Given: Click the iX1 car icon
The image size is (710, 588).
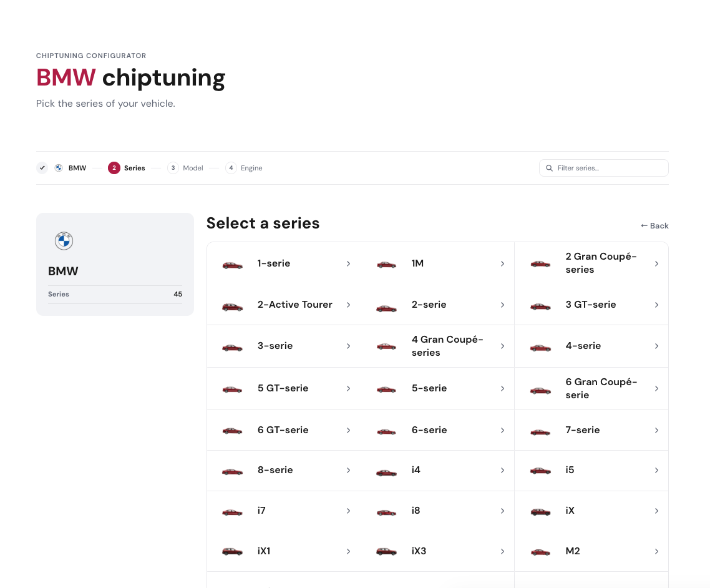Looking at the screenshot, I should click(x=232, y=551).
